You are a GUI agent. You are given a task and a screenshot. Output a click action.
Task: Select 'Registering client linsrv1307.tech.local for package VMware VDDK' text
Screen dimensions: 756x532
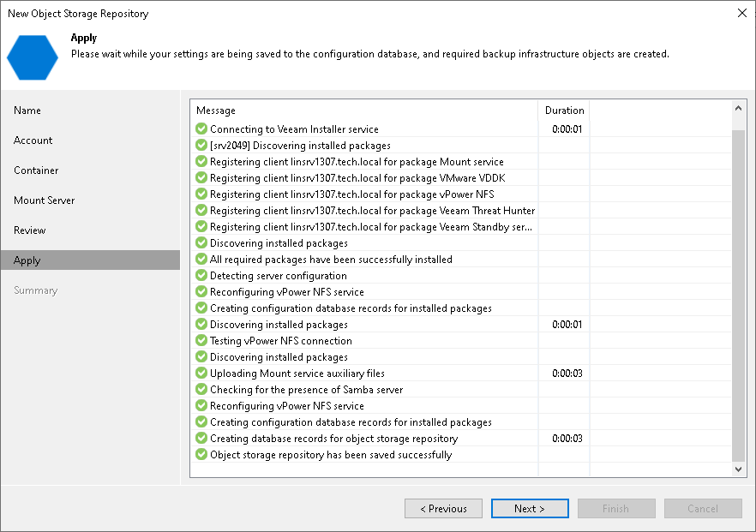[x=357, y=178]
